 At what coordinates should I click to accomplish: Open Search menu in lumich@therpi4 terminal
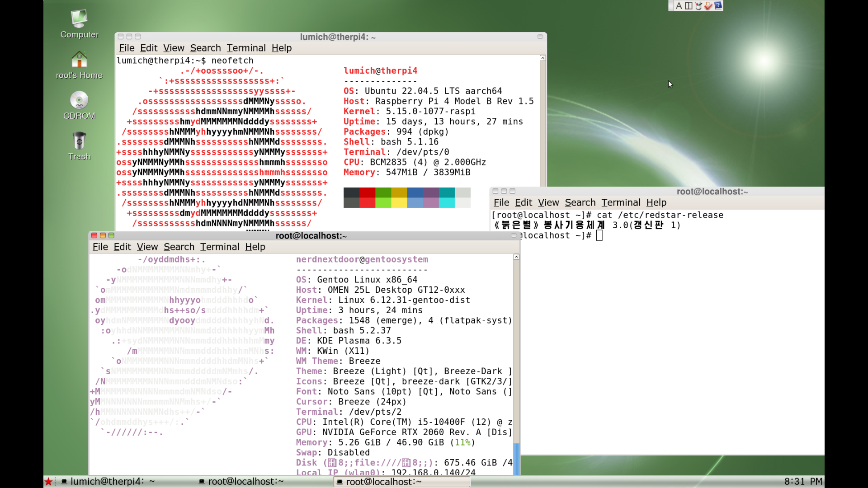tap(205, 48)
